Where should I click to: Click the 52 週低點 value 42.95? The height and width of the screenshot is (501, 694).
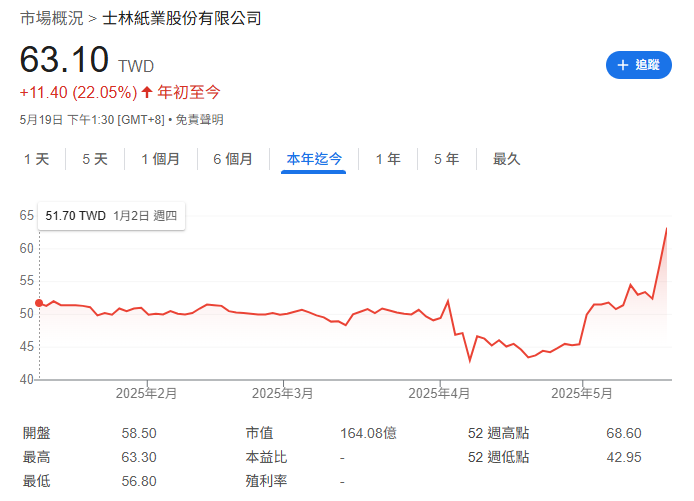(x=624, y=457)
